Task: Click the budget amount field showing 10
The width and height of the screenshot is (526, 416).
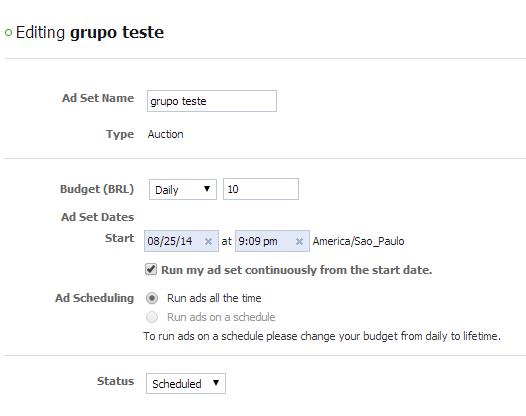Action: (x=261, y=189)
